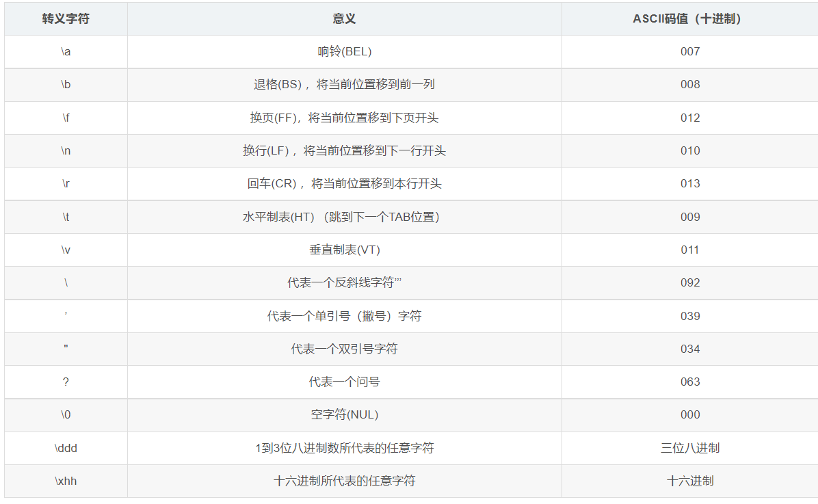Select the \0 escape character cell
The image size is (818, 504).
click(66, 415)
